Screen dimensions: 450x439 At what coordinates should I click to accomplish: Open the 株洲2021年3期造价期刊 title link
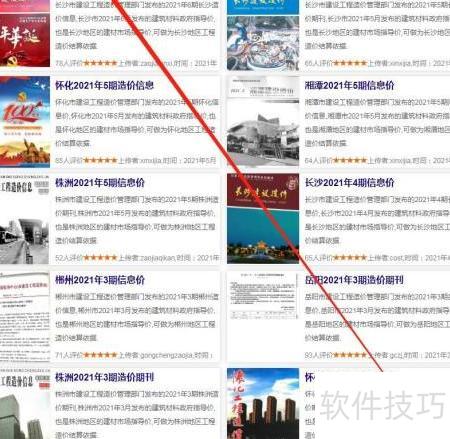tap(104, 377)
